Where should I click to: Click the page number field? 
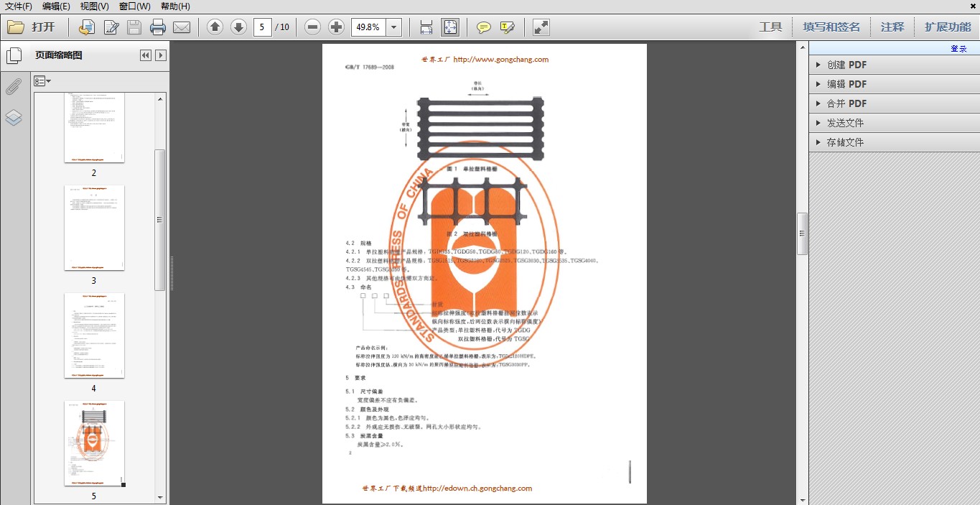pos(262,27)
